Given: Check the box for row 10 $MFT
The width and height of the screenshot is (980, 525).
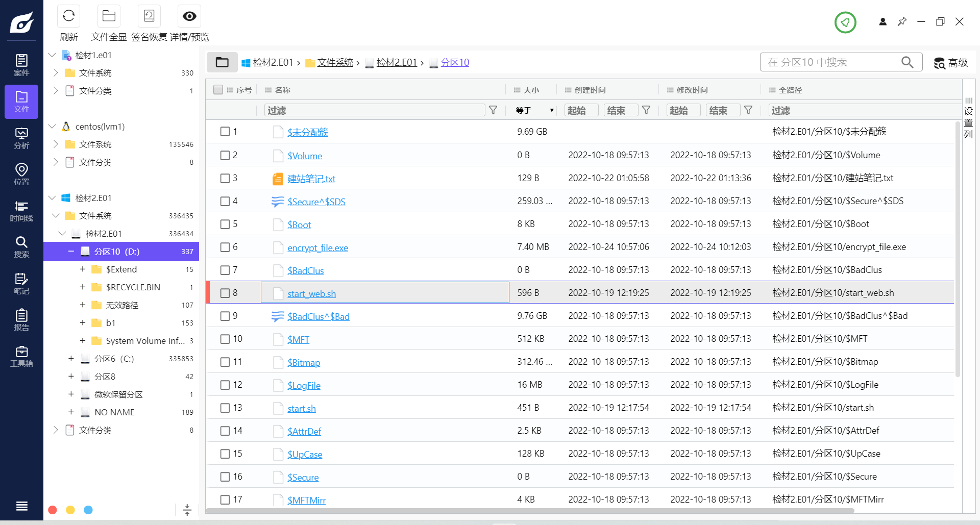Looking at the screenshot, I should pos(225,339).
